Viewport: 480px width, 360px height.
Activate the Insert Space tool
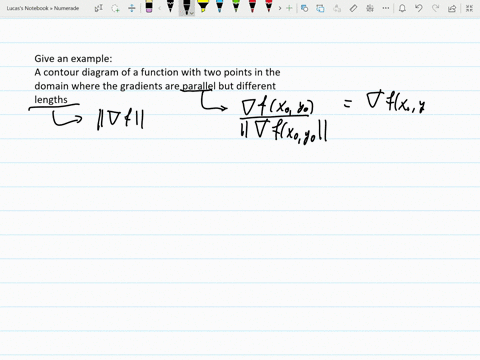point(132,8)
